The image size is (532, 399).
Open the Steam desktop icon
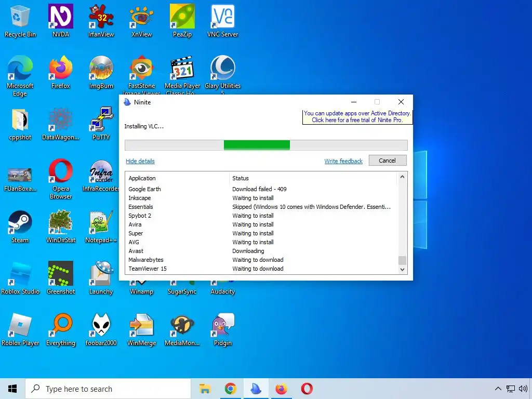pos(20,227)
